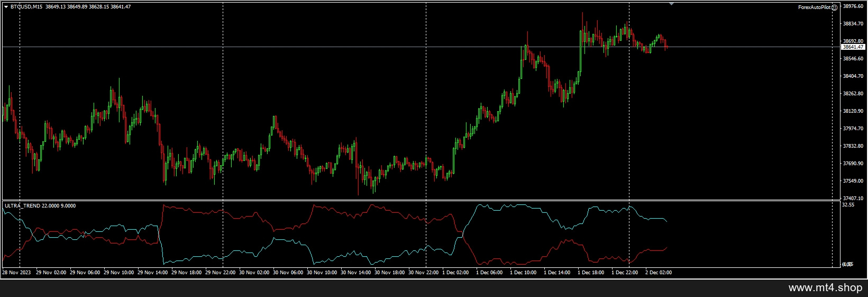Open the dropdown arrow beside BTCUSD,M15

(x=6, y=7)
